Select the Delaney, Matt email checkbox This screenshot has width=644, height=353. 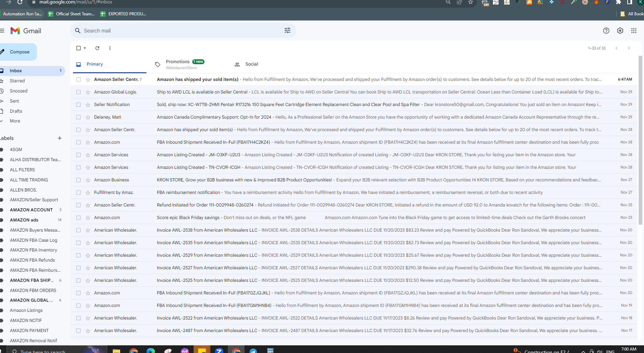[x=78, y=117]
